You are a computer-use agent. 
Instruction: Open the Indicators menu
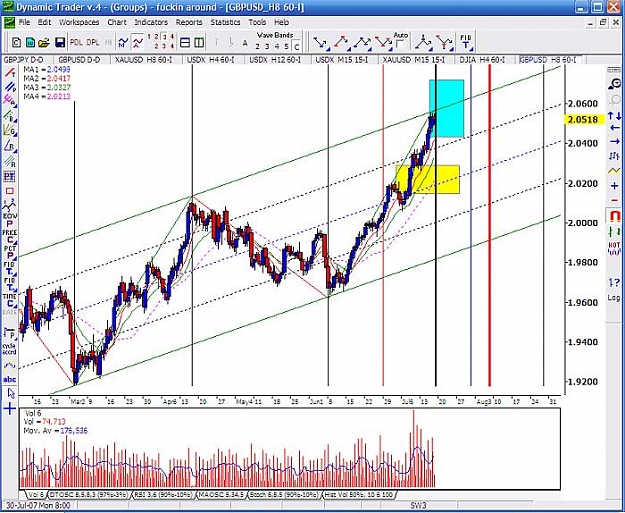point(151,22)
